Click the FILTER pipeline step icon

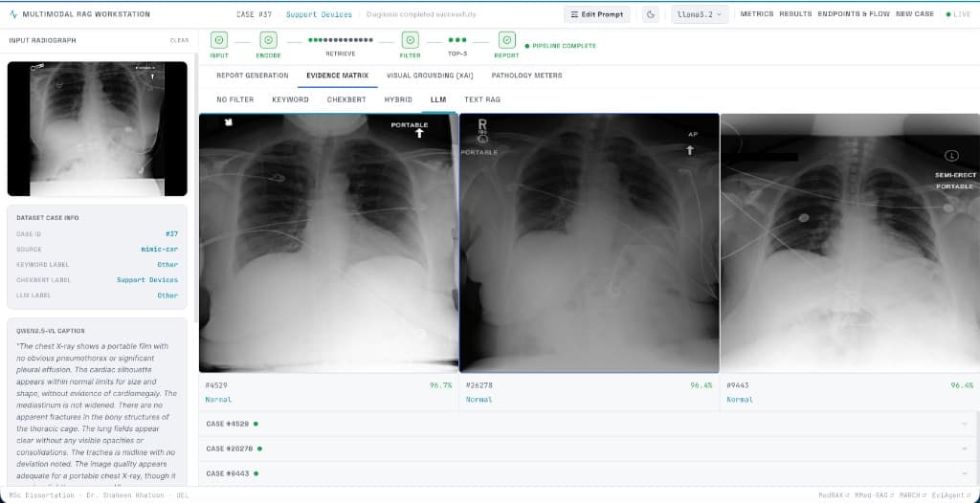coord(410,40)
